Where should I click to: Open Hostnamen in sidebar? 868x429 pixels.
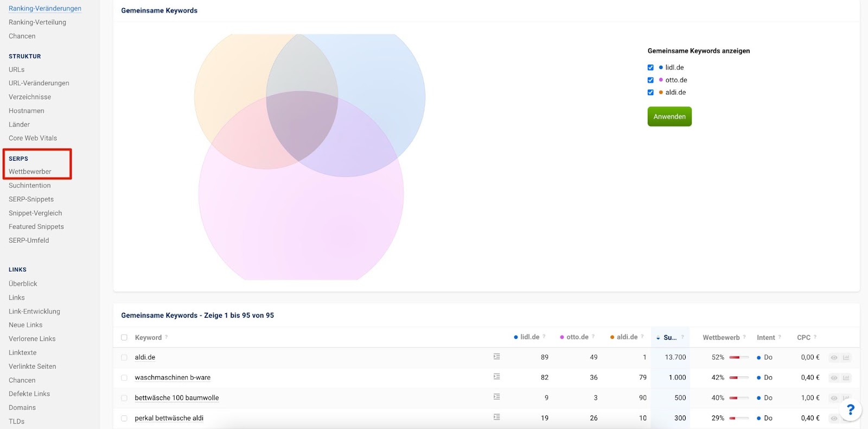pyautogui.click(x=27, y=111)
